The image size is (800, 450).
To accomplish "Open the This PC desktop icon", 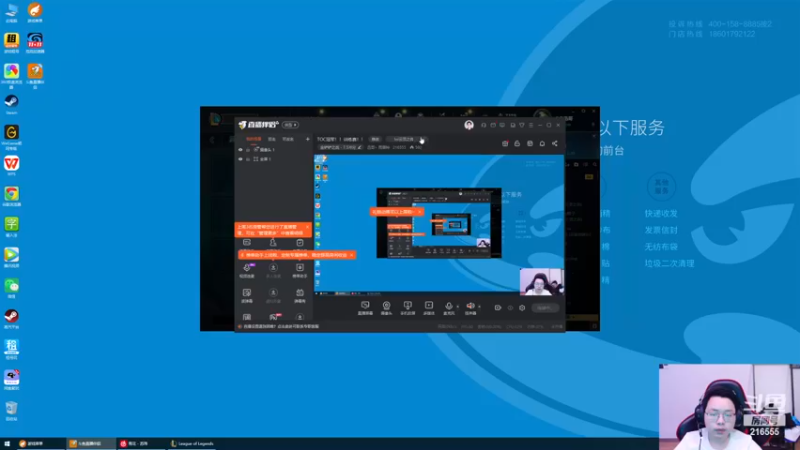I will coord(11,12).
